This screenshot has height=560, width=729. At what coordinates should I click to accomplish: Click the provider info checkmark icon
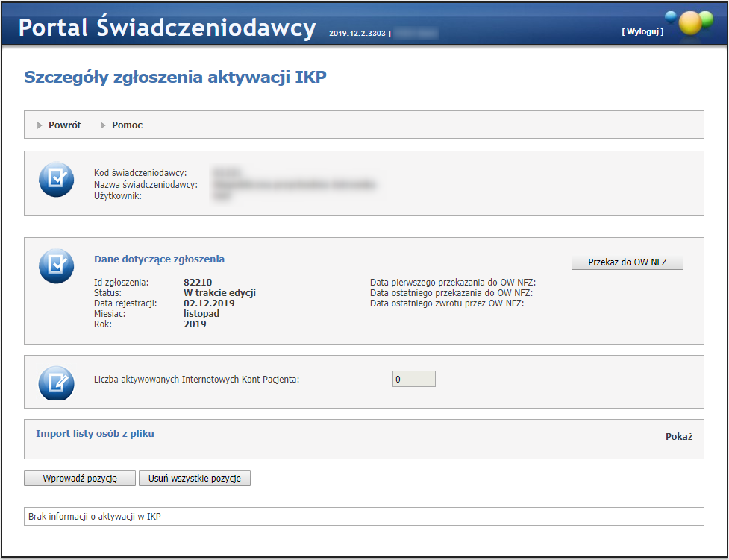(56, 179)
